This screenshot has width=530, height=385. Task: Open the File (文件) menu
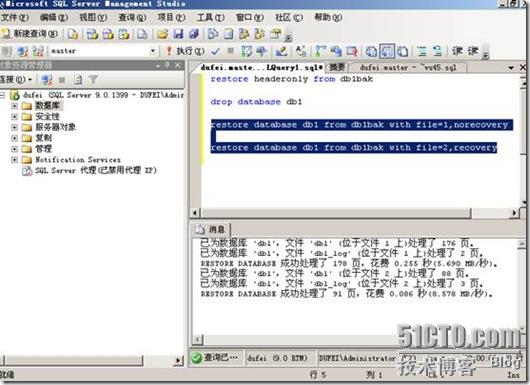pos(15,17)
